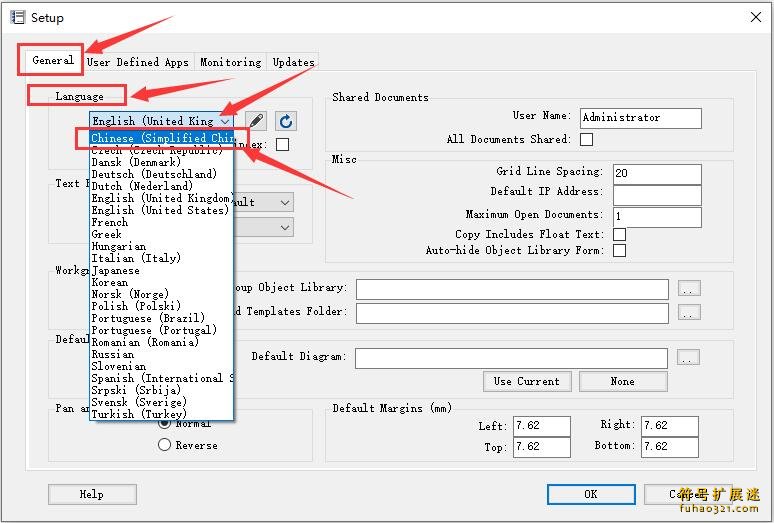Enable Auto-hide Object Library Form checkbox
The height and width of the screenshot is (523, 774).
click(x=619, y=251)
